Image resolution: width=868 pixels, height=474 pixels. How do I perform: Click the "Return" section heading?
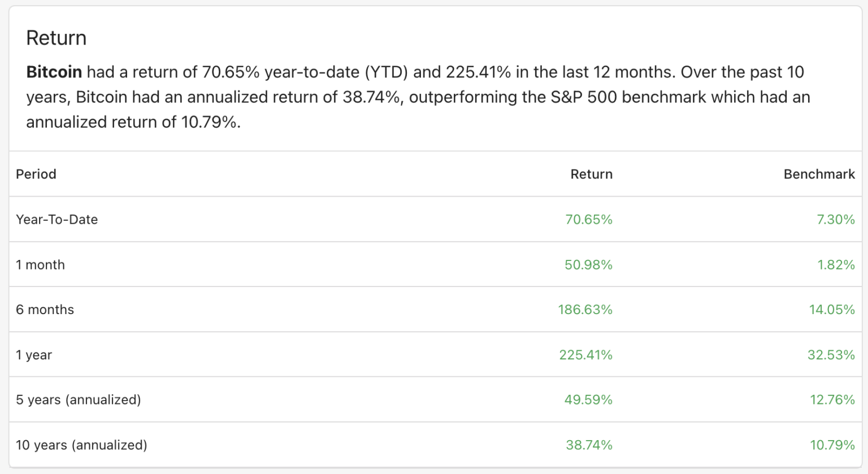point(57,38)
